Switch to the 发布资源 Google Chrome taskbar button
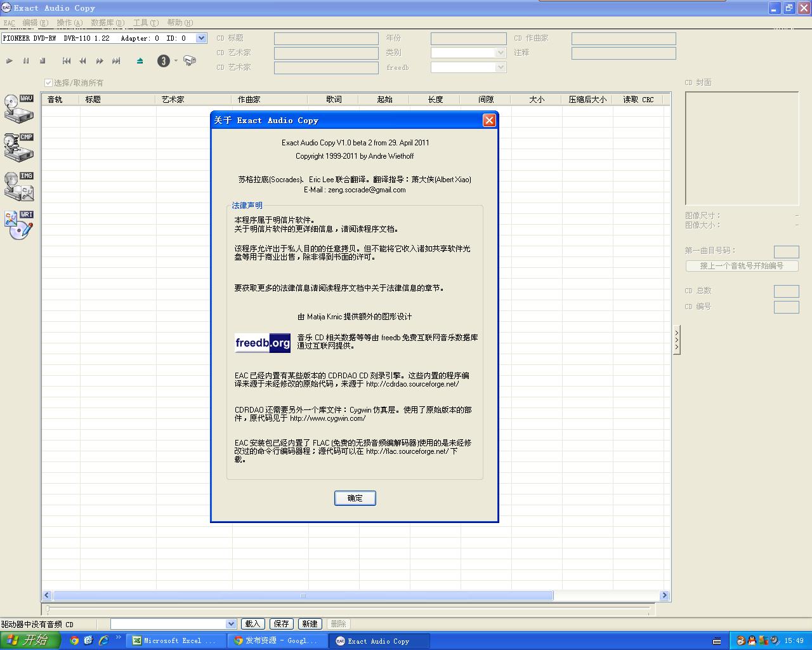The image size is (812, 650). click(x=278, y=641)
